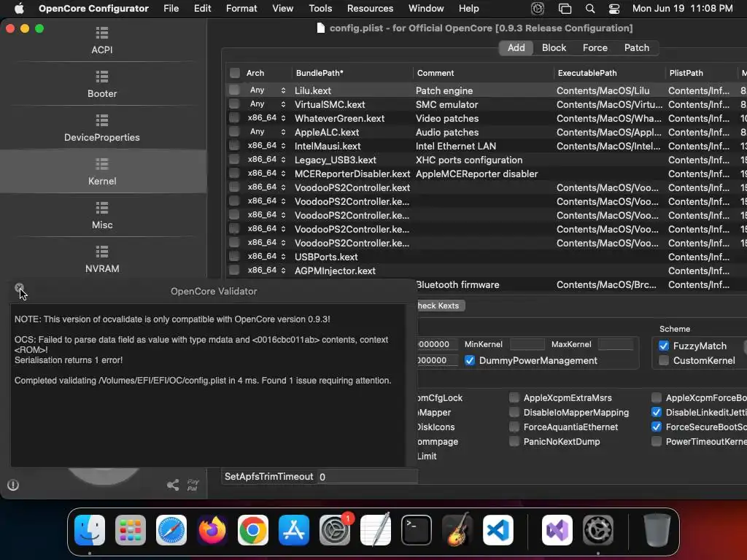Enable DisableIoMapperMapping quirk
This screenshot has width=747, height=560.
(514, 413)
